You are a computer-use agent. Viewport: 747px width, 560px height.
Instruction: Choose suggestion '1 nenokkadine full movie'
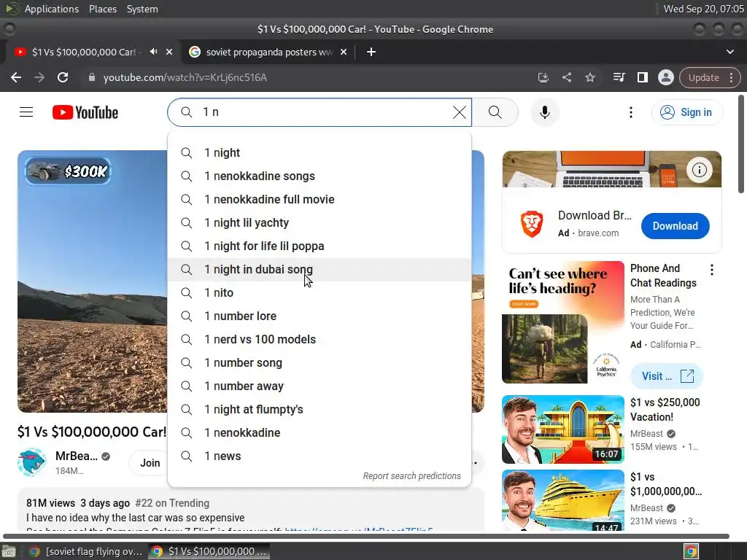pyautogui.click(x=320, y=200)
